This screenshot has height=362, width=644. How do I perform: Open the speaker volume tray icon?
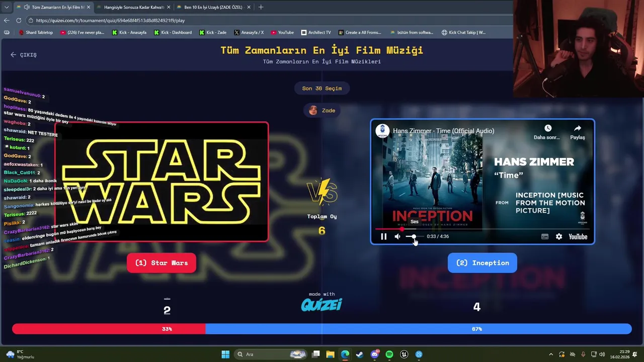click(602, 354)
